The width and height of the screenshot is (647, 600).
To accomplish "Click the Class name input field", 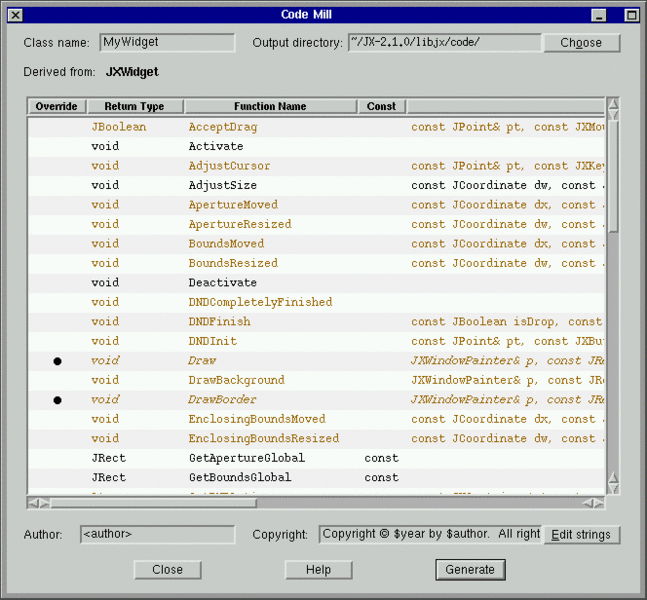I will click(167, 43).
